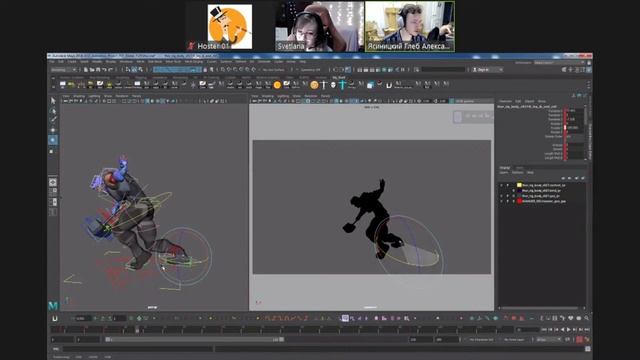640x360 pixels.
Task: Save the scene via status line icon
Action: 98,70
